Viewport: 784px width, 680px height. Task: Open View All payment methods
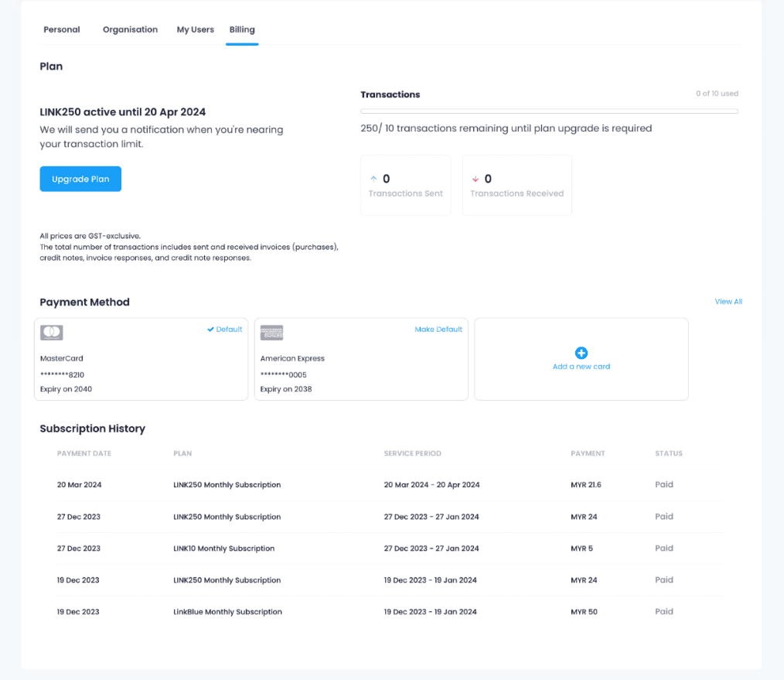coord(728,302)
